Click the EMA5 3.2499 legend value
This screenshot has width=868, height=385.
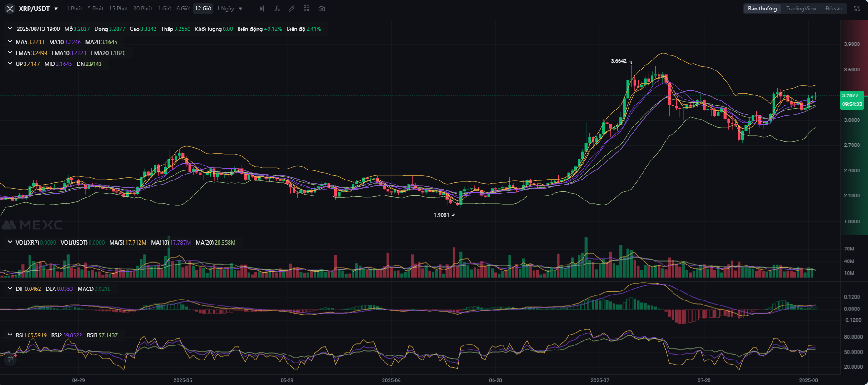[31, 53]
